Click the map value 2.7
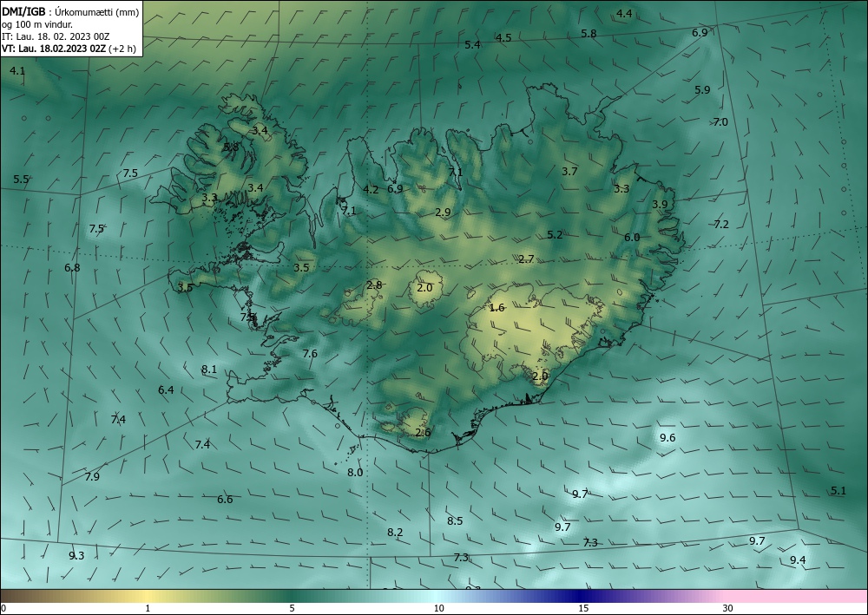This screenshot has height=615, width=868. pyautogui.click(x=526, y=259)
